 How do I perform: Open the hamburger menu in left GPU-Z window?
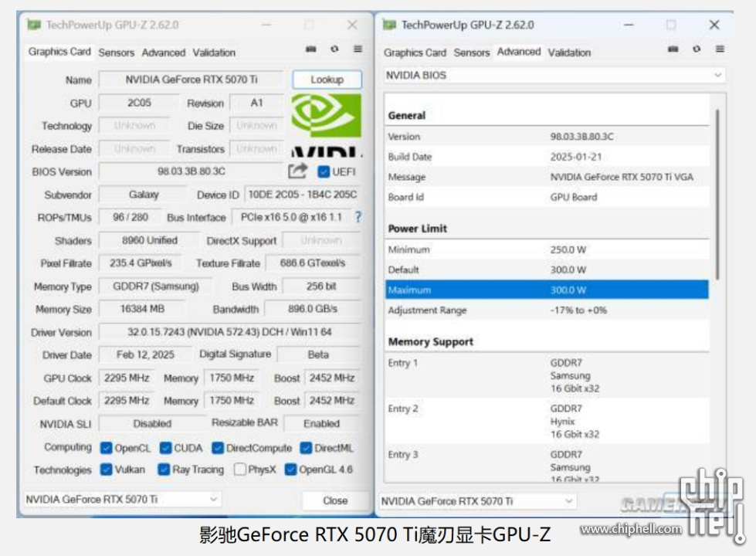[x=358, y=49]
